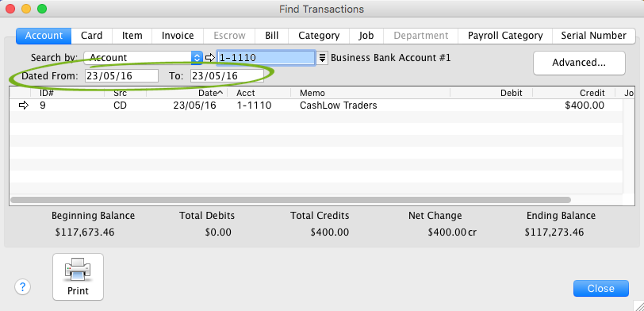The width and height of the screenshot is (644, 311).
Task: Click the Job tab
Action: [x=366, y=36]
